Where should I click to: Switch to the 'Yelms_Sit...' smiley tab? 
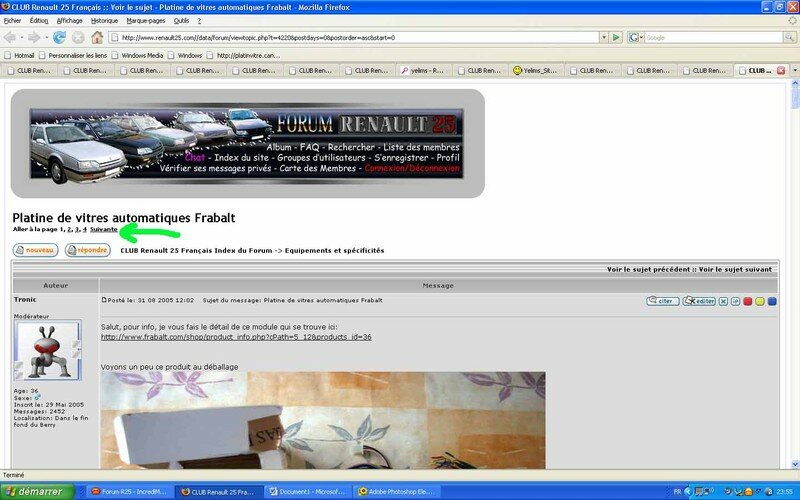(x=536, y=70)
